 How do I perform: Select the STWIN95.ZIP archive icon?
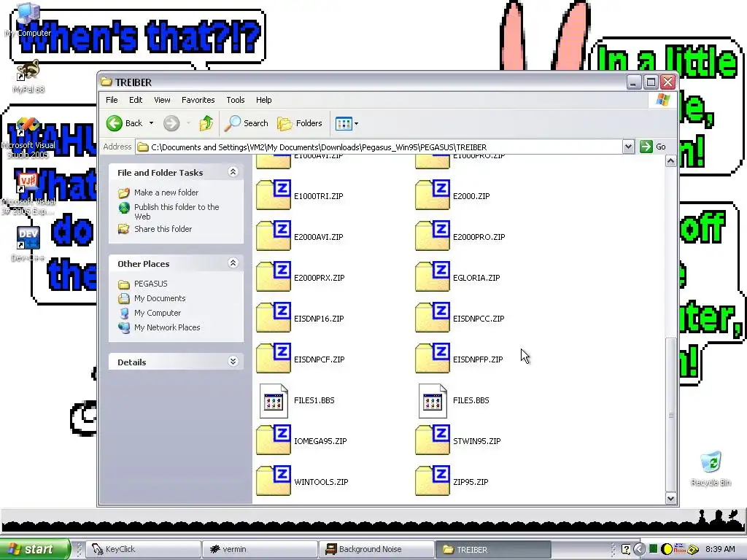pos(433,441)
